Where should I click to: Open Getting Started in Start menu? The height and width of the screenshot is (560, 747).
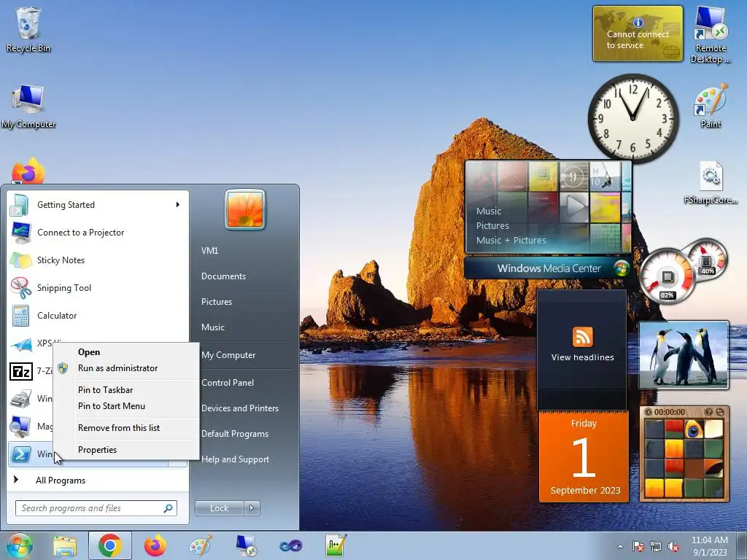[98, 205]
